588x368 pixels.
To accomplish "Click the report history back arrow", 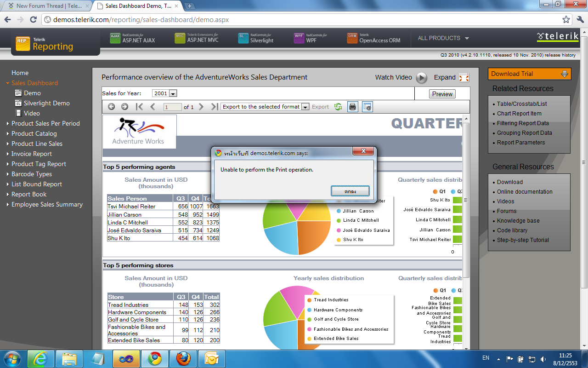I will pos(112,107).
